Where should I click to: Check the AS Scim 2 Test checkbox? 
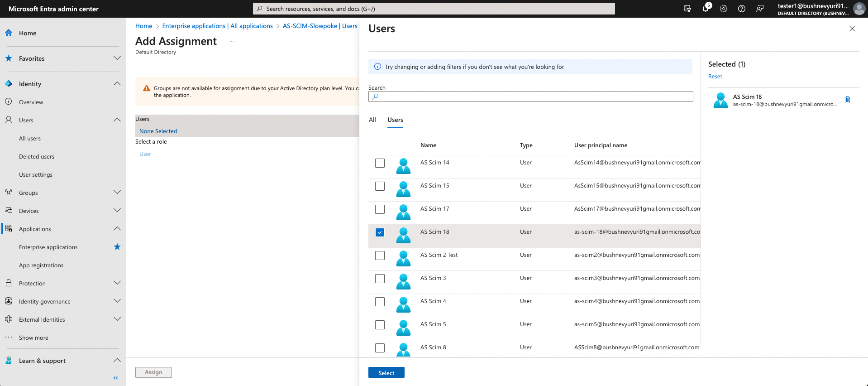pos(380,256)
